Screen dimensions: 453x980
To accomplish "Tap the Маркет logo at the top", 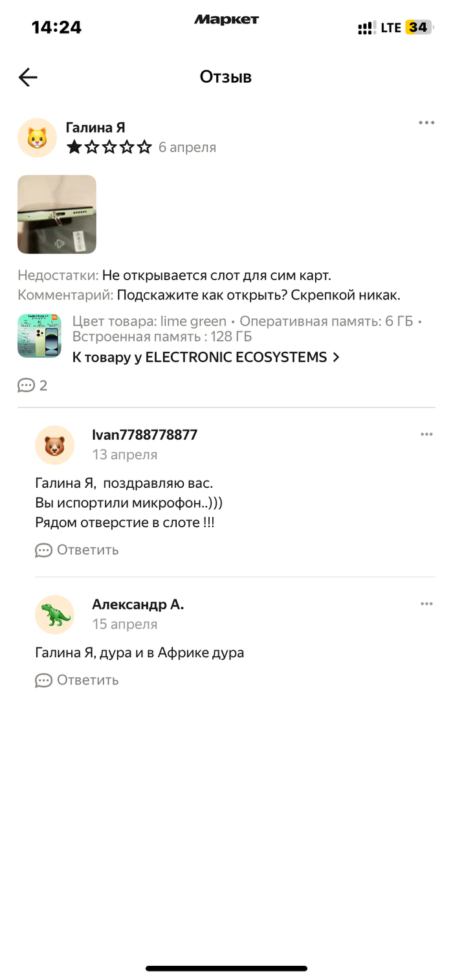I will coord(226,20).
